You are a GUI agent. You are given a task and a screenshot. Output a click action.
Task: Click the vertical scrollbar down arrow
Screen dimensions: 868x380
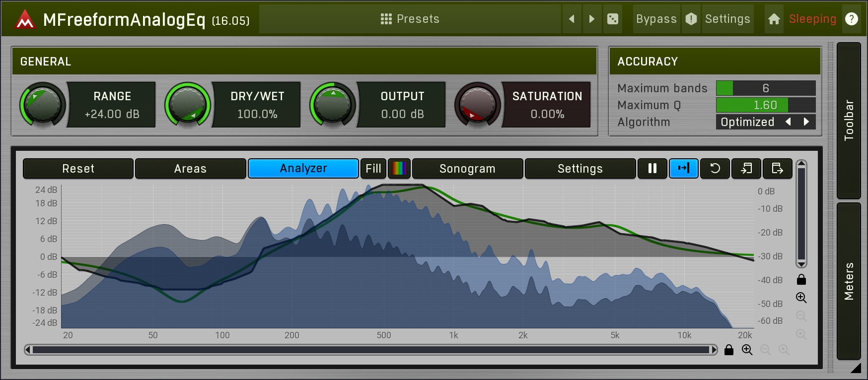point(801,264)
